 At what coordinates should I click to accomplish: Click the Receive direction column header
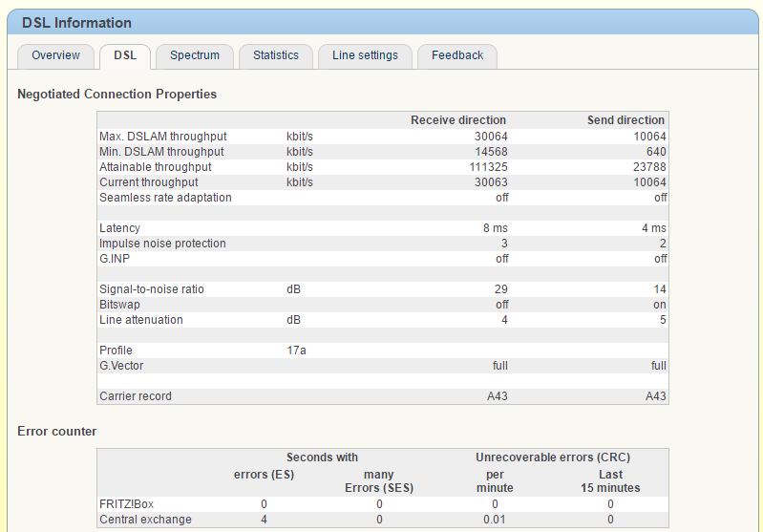(458, 120)
